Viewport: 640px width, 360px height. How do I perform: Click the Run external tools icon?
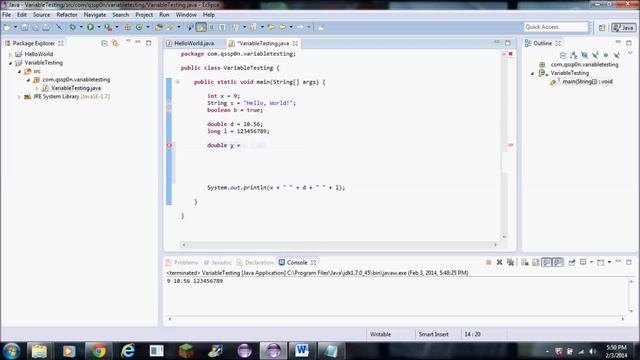108,27
